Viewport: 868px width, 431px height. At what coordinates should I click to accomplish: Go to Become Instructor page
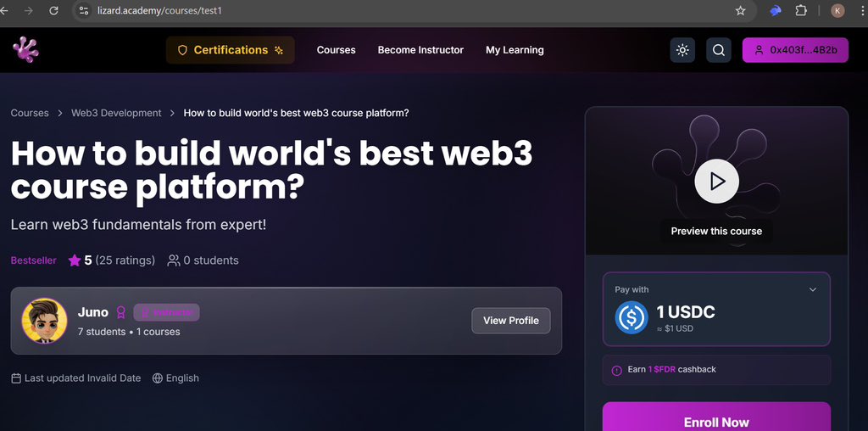[420, 50]
